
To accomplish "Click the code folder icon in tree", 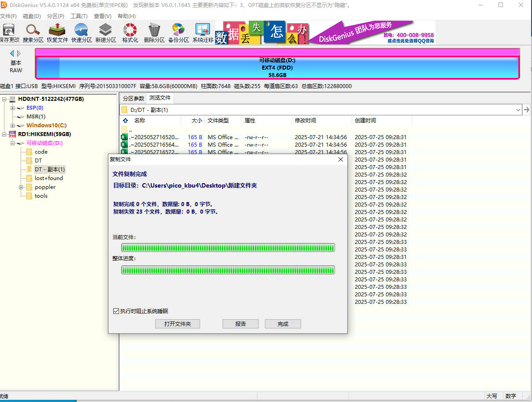I will click(29, 152).
